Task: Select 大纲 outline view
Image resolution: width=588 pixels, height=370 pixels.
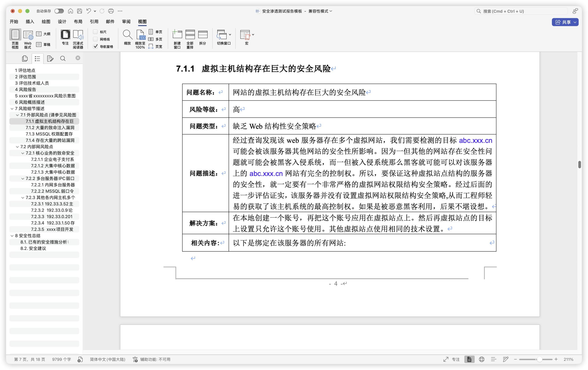Action: (x=43, y=34)
